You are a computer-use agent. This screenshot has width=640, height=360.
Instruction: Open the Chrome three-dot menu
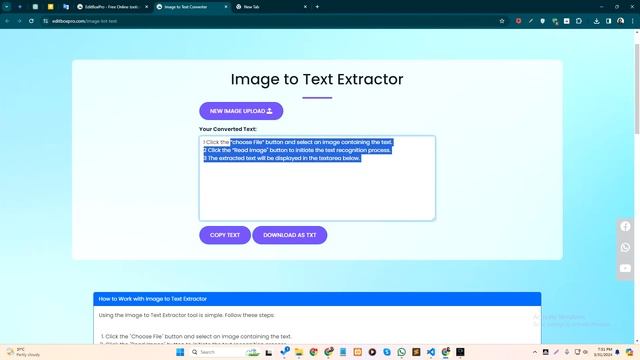click(x=632, y=21)
